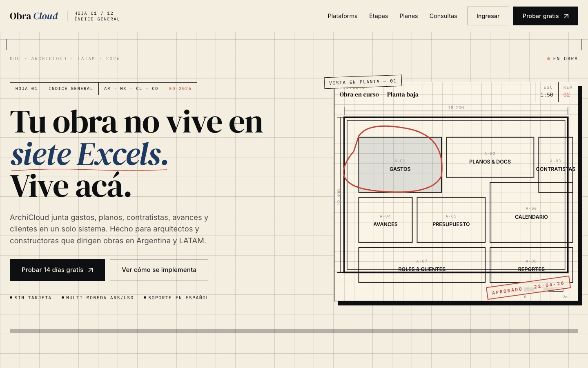
Task: Select the CONTRATISTAS room A-03
Action: [555, 165]
